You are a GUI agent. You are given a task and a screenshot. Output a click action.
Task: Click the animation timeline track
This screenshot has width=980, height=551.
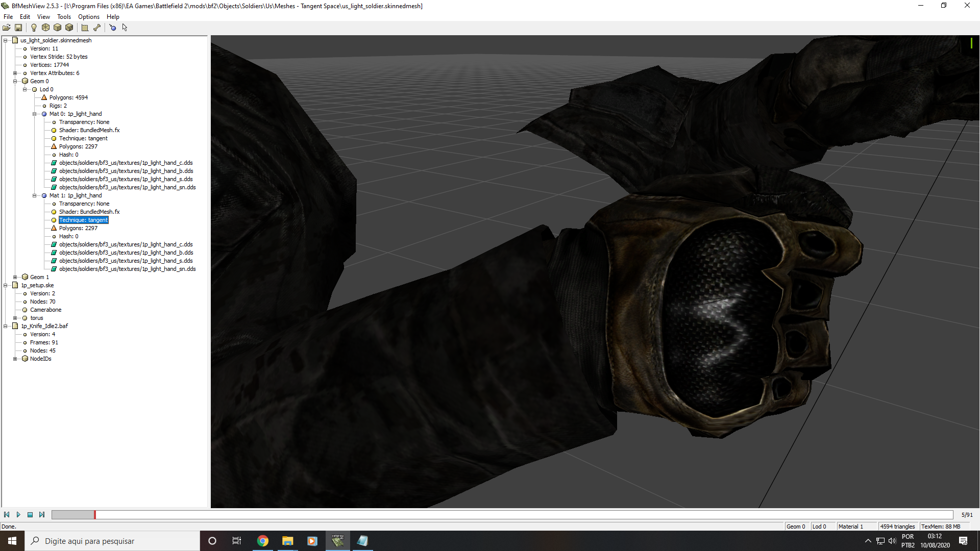pos(502,515)
